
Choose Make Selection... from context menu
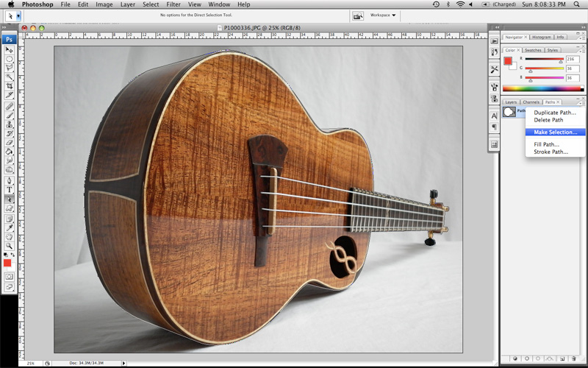pos(556,132)
